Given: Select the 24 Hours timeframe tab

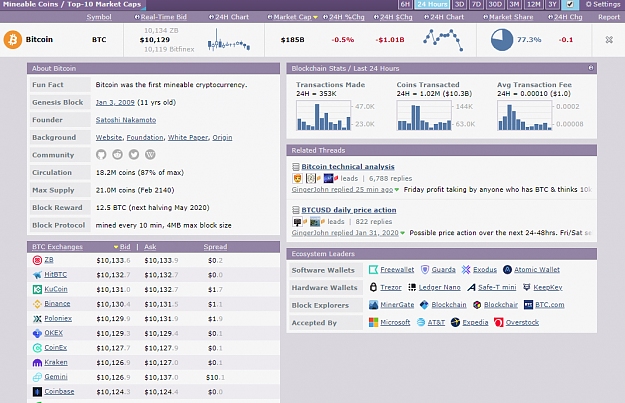Looking at the screenshot, I should pos(432,4).
